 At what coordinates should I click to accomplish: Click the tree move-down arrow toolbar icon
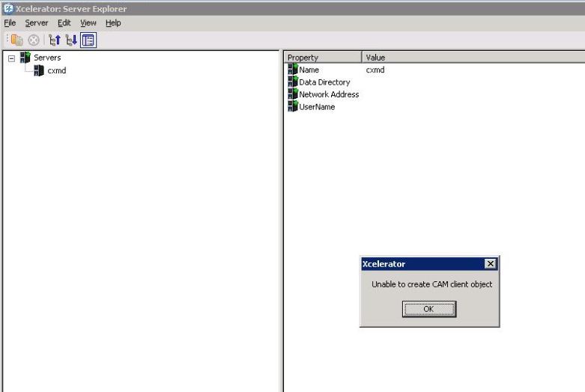coord(71,40)
